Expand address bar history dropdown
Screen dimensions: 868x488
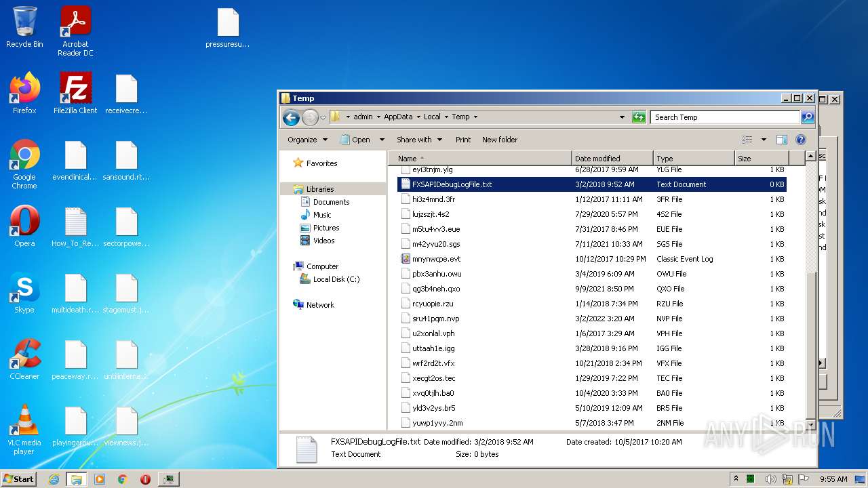(x=622, y=117)
